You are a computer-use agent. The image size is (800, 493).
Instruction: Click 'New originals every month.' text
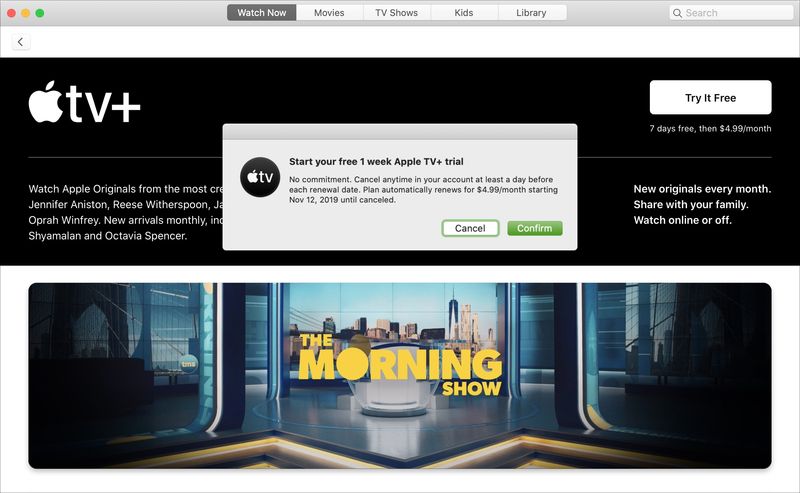pos(702,189)
